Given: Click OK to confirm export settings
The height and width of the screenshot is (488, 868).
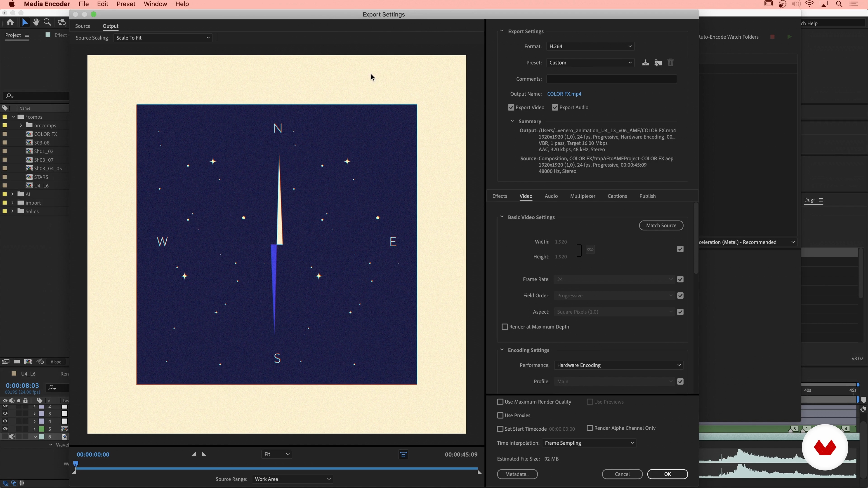Looking at the screenshot, I should point(668,474).
